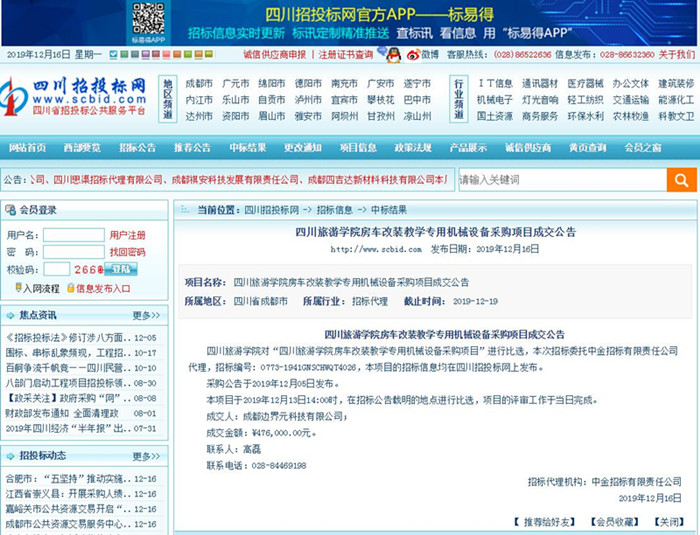This screenshot has height=535, width=700.
Task: Open news 八部门启动工程项目招投标领
Action: pyautogui.click(x=68, y=383)
